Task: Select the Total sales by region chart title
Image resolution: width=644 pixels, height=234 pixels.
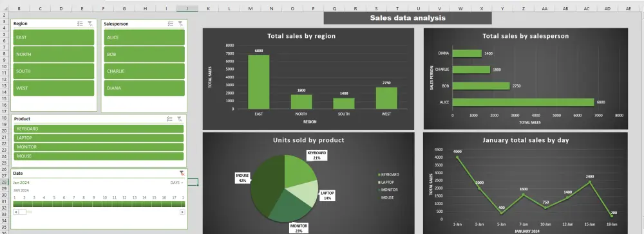Action: [301, 36]
